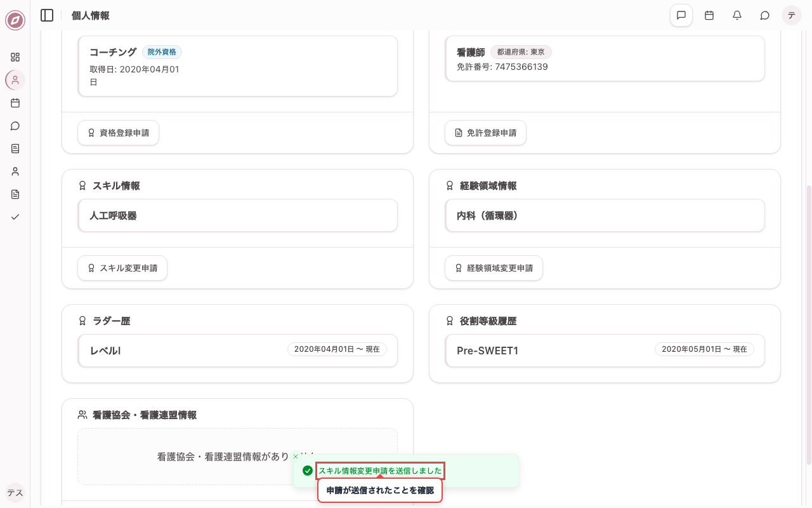Click the 経験領域変更申請 button
The image size is (812, 508).
coord(494,268)
